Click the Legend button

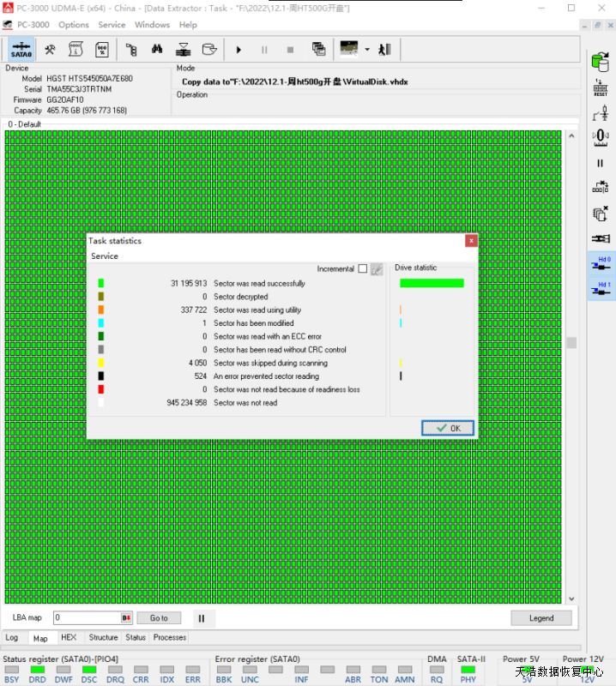541,617
